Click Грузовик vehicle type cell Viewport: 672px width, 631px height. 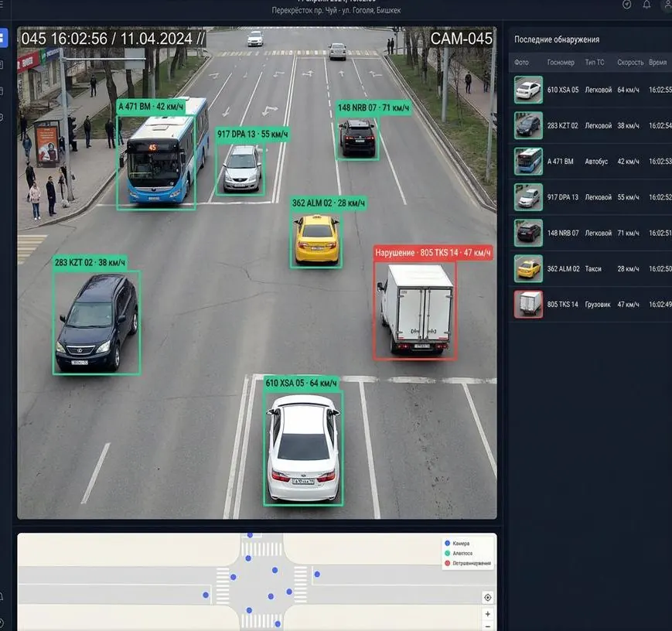tap(598, 305)
